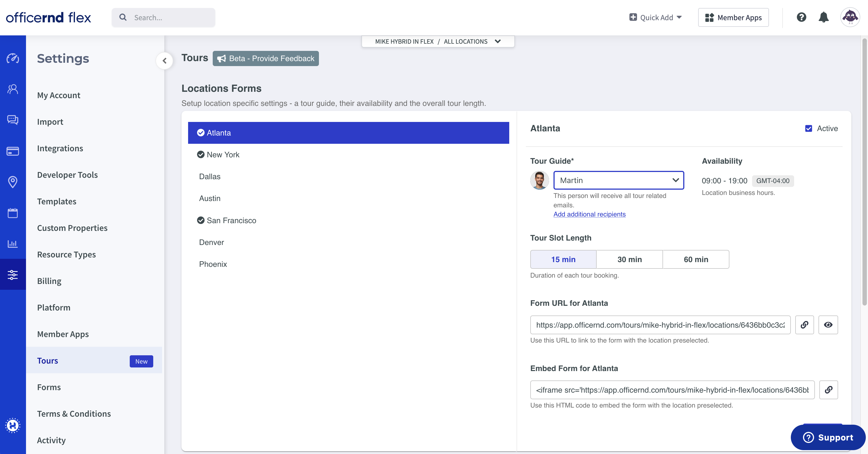The width and height of the screenshot is (868, 454).
Task: Click Martin's tour guide avatar photo
Action: pyautogui.click(x=539, y=180)
